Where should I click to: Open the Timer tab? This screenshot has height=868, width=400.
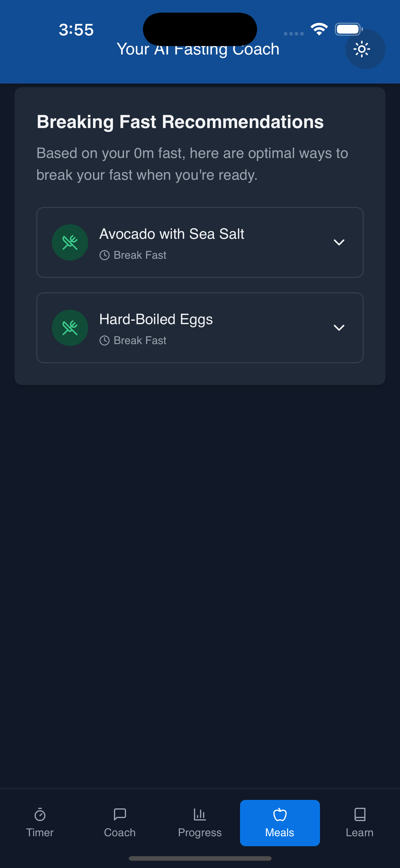[x=40, y=823]
